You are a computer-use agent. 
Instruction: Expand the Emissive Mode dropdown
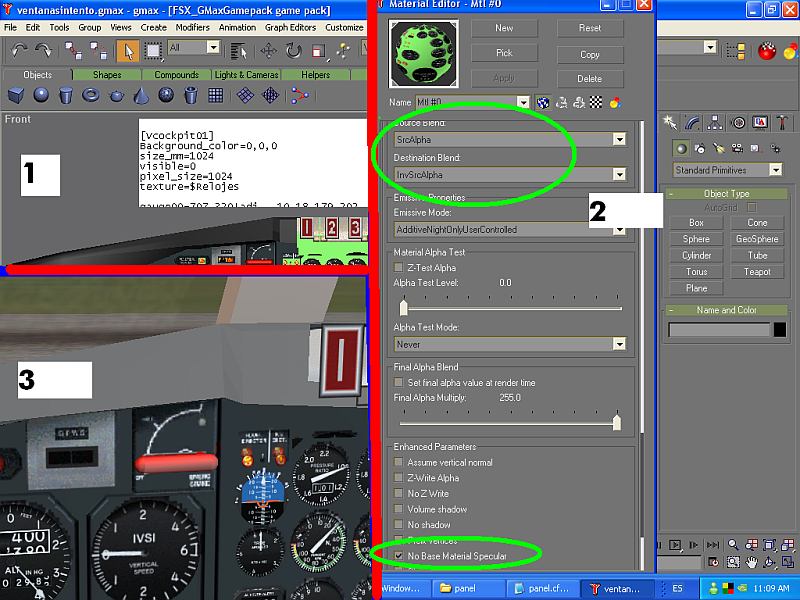619,229
